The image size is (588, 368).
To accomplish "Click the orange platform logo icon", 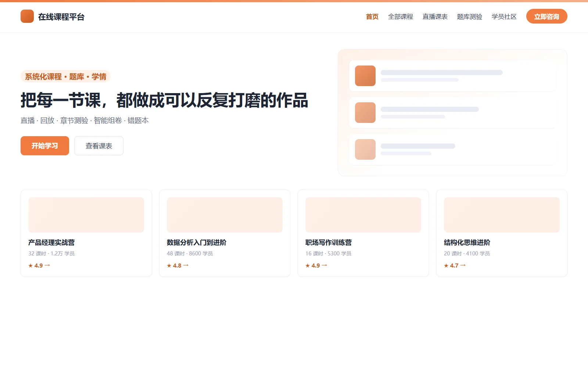I will click(27, 16).
